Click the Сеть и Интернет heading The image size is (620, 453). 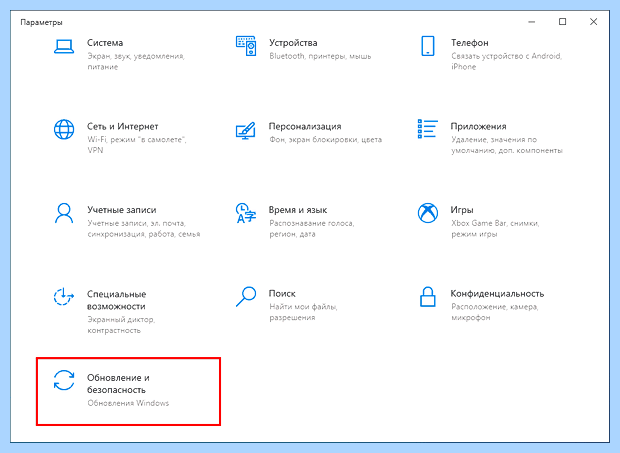click(x=123, y=126)
